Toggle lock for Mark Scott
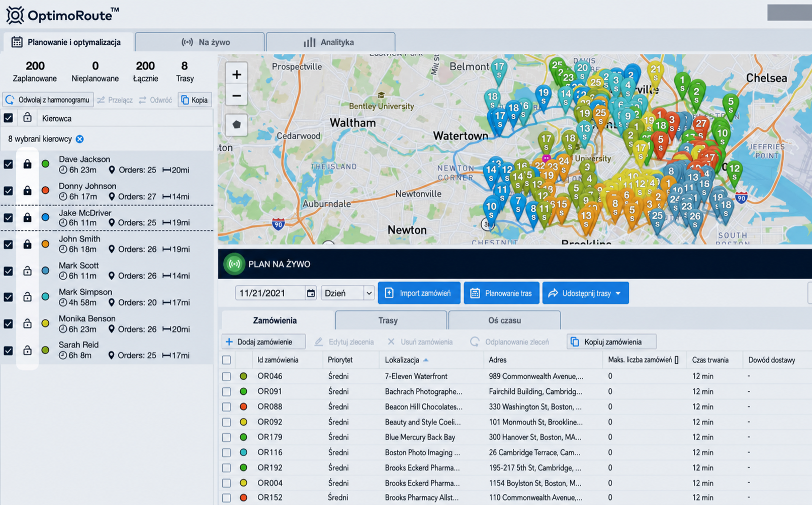 27,271
